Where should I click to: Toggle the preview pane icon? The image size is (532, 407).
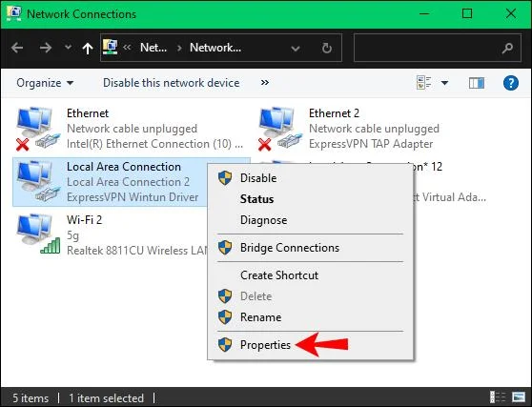pyautogui.click(x=477, y=83)
